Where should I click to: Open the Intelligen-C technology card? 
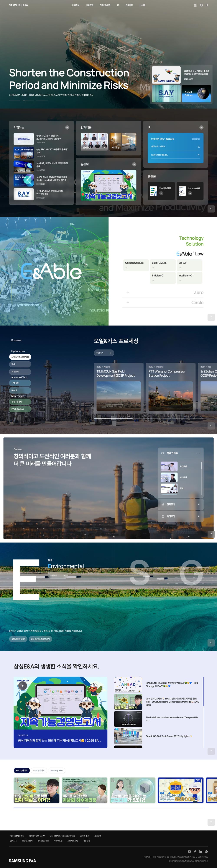[189, 278]
